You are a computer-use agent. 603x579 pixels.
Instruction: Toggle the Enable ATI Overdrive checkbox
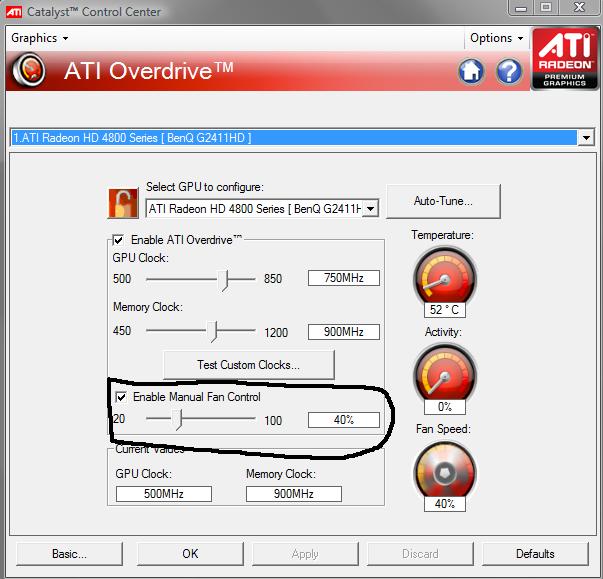118,240
